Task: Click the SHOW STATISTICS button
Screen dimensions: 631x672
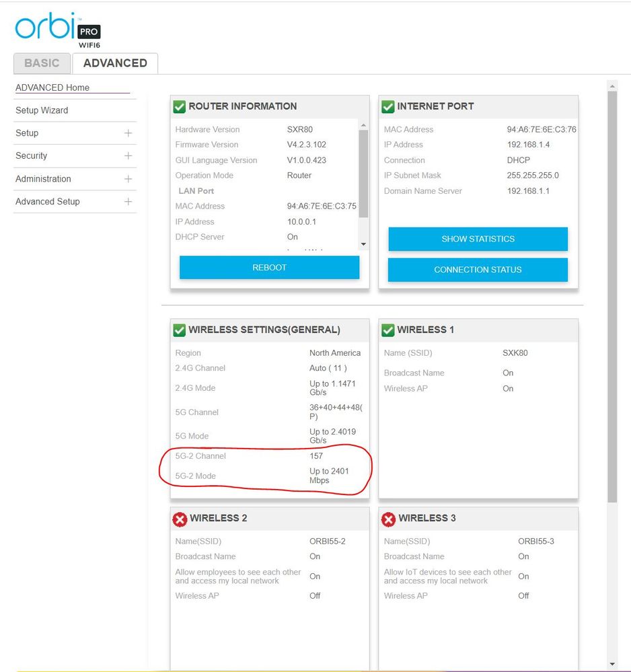Action: [478, 239]
